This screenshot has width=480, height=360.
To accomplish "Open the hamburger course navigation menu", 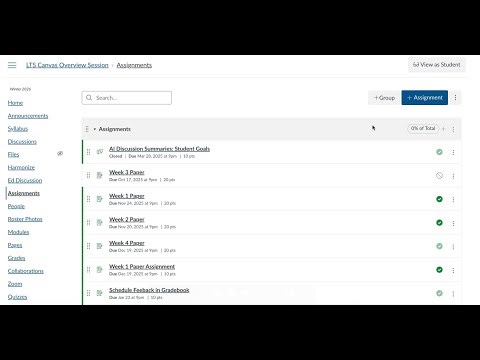I will (12, 65).
